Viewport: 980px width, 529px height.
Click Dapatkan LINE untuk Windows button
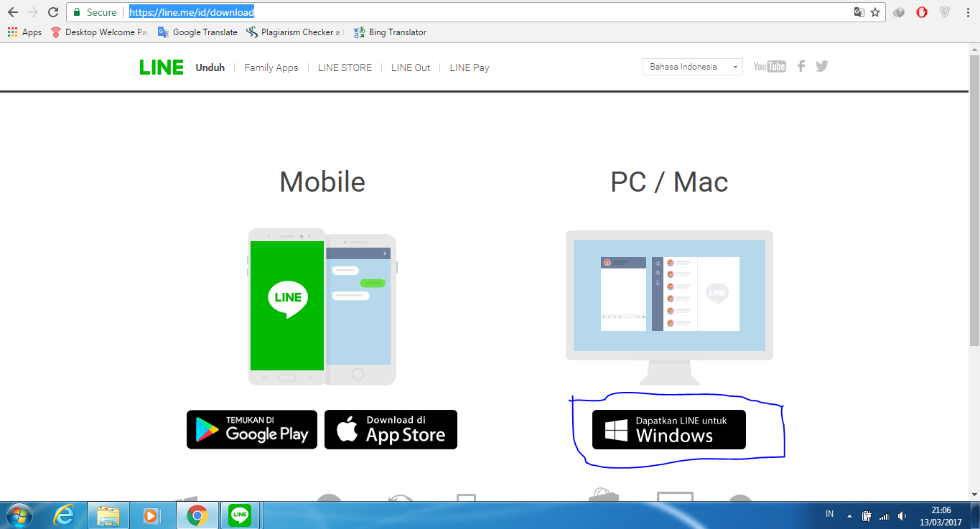coord(669,429)
